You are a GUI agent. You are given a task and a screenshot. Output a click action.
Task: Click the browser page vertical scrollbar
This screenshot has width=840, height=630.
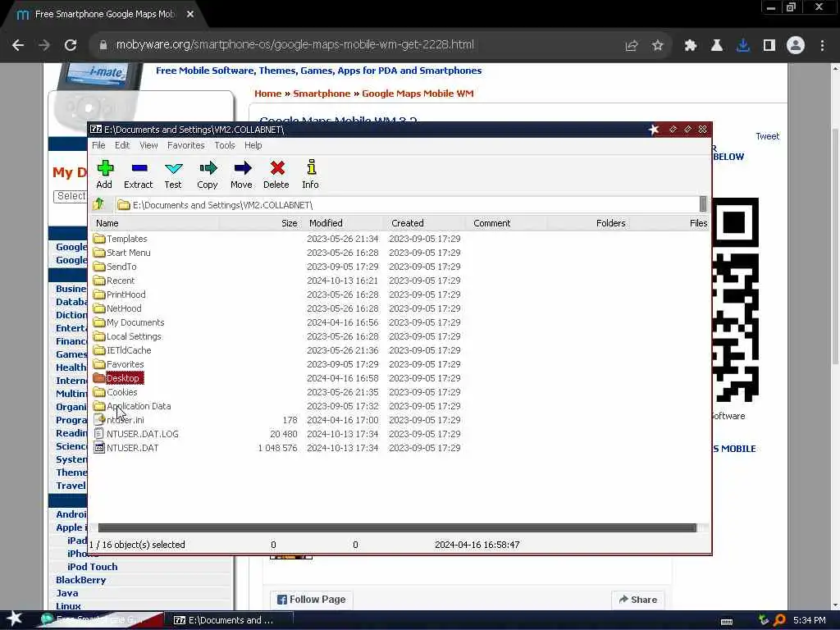pyautogui.click(x=835, y=246)
